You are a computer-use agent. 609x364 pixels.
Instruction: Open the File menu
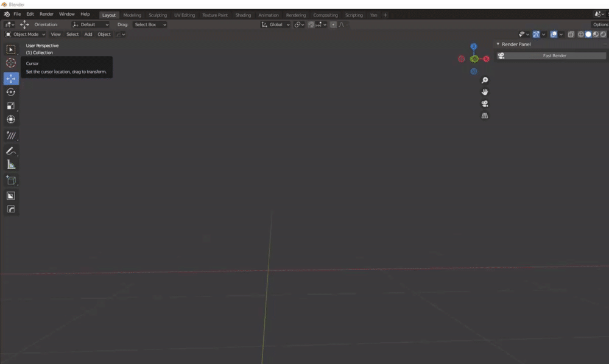tap(17, 14)
